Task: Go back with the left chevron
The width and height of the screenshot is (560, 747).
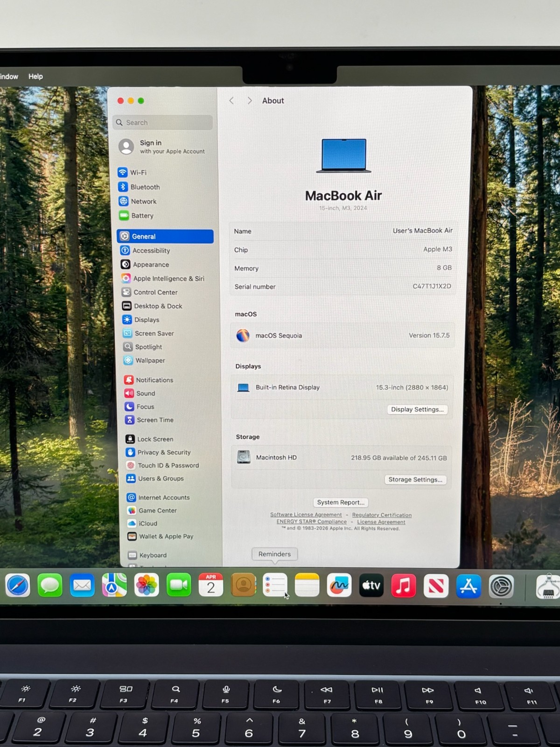Action: [x=231, y=101]
